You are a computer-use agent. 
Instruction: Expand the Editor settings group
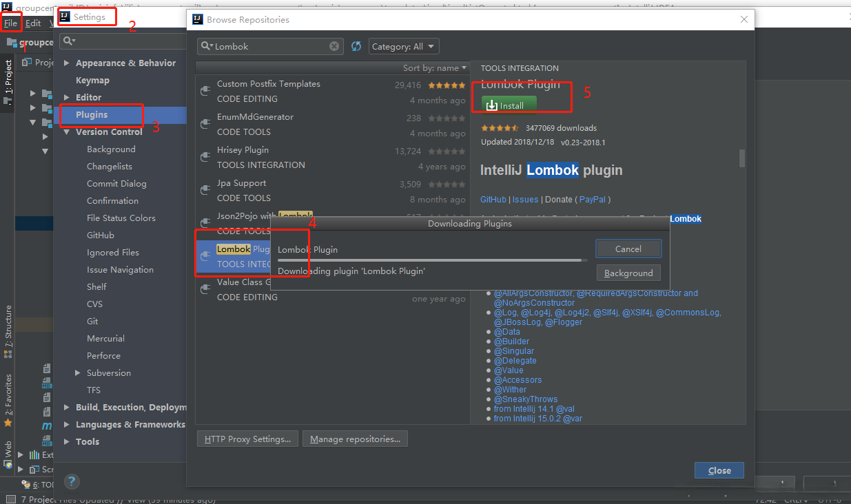click(x=67, y=97)
